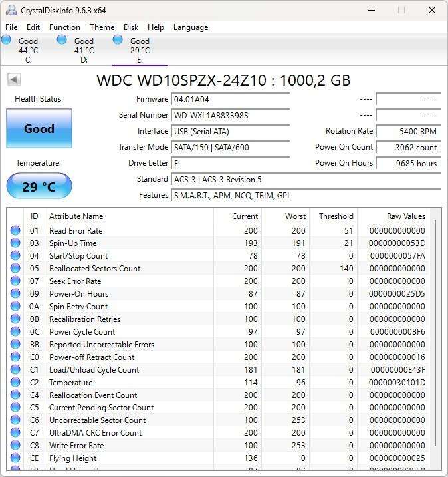Click status orb of Power-off Retract Count row

pyautogui.click(x=15, y=357)
